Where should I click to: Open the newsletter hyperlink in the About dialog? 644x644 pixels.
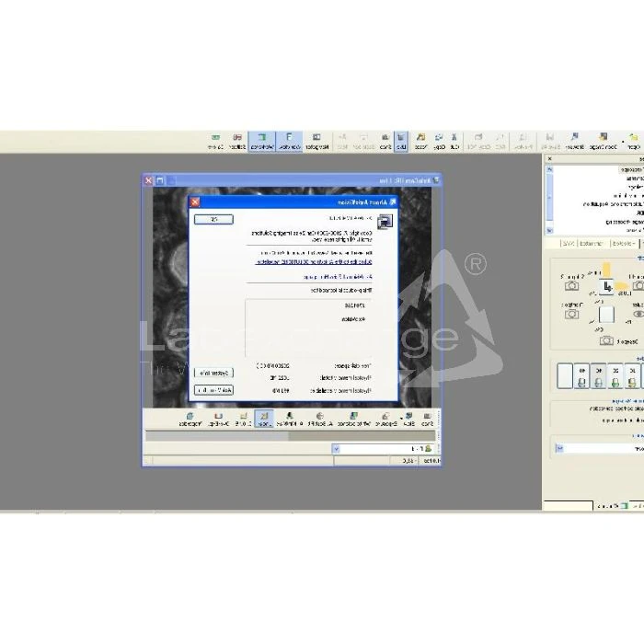click(290, 261)
